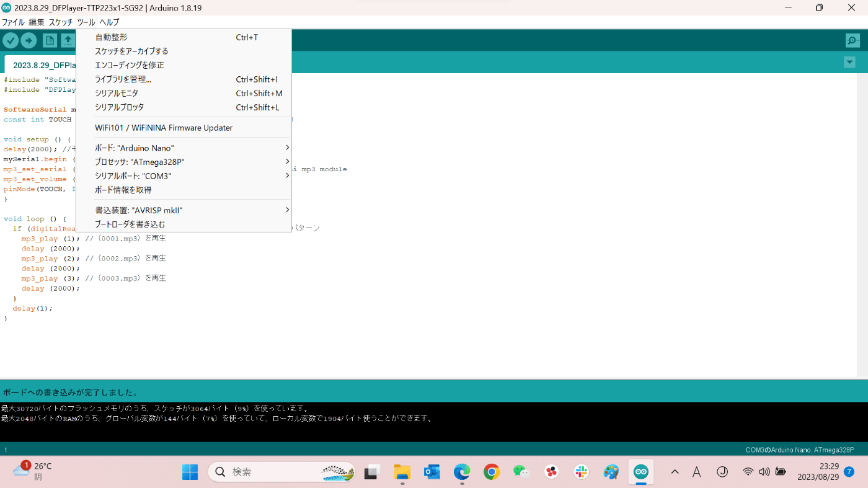Viewport: 868px width, 488px height.
Task: Expand the プロセッサ: "ATmega328P" submenu
Action: tap(184, 162)
